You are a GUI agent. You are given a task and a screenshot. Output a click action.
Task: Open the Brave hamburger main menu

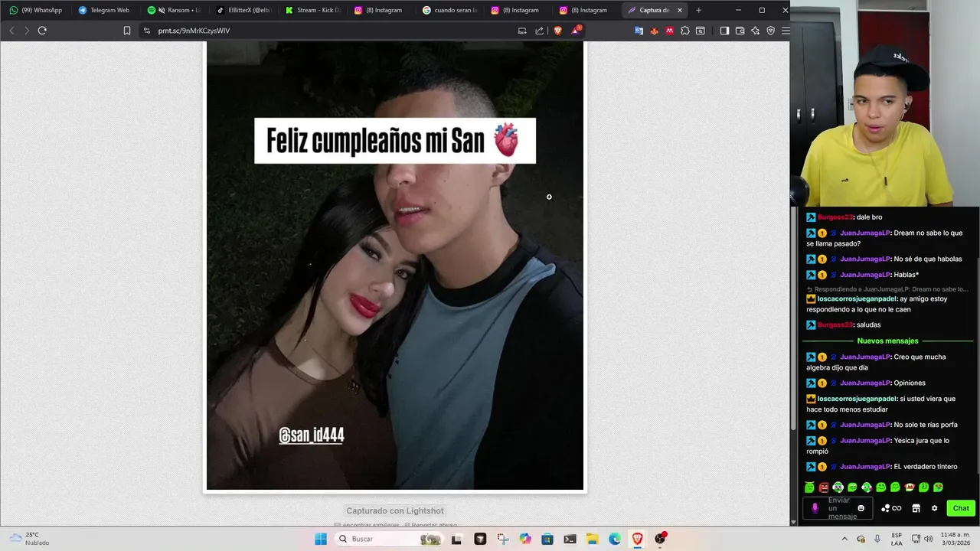tap(786, 31)
